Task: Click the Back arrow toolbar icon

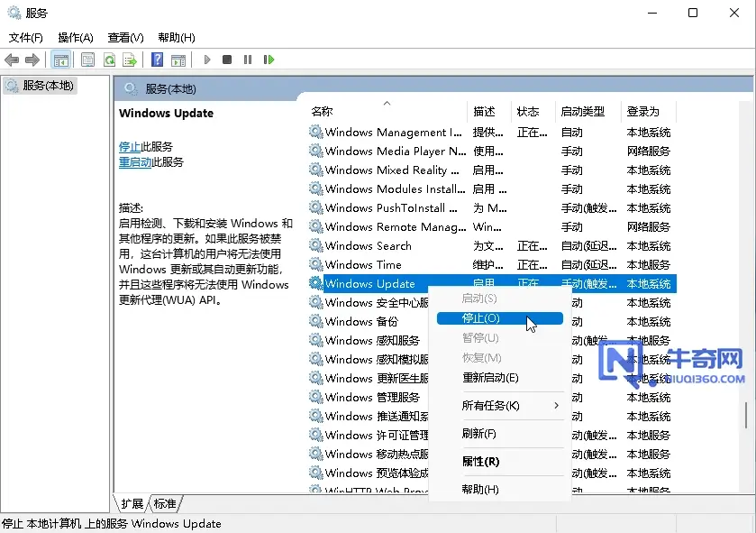Action: [12, 60]
